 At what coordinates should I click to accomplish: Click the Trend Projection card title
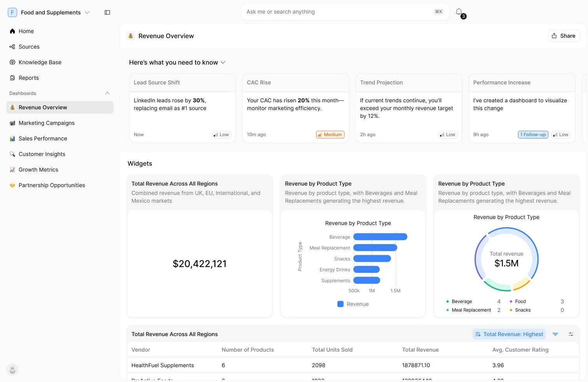[381, 82]
